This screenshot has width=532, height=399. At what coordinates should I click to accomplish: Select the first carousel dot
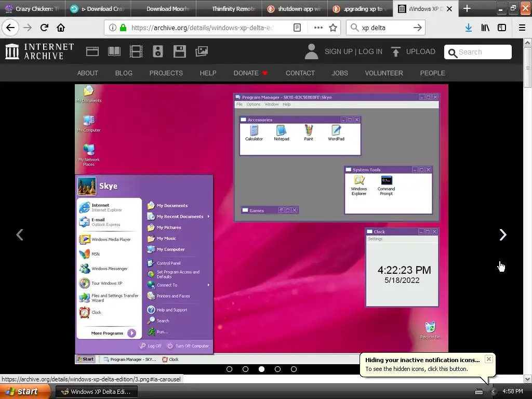pyautogui.click(x=229, y=369)
